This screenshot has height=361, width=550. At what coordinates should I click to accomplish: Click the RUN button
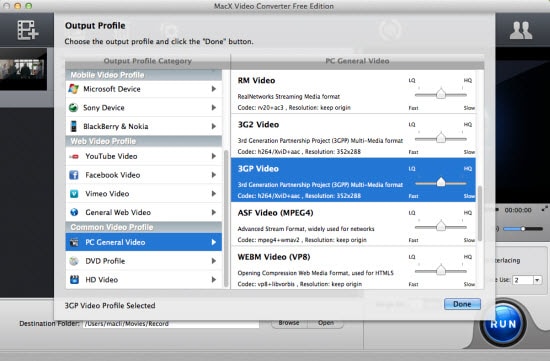(503, 323)
